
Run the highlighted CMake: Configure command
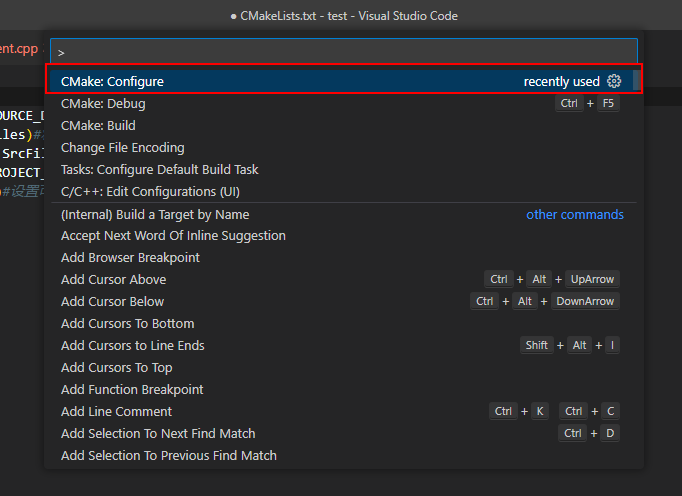click(112, 81)
